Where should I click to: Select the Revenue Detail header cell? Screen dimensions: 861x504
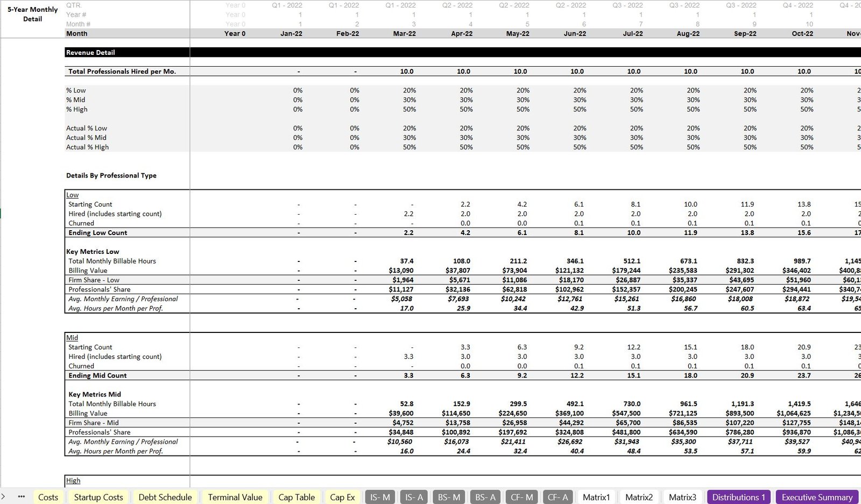point(90,53)
